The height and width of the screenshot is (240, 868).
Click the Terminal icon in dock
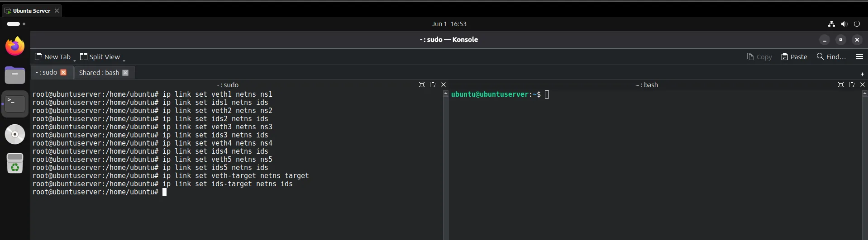[15, 104]
